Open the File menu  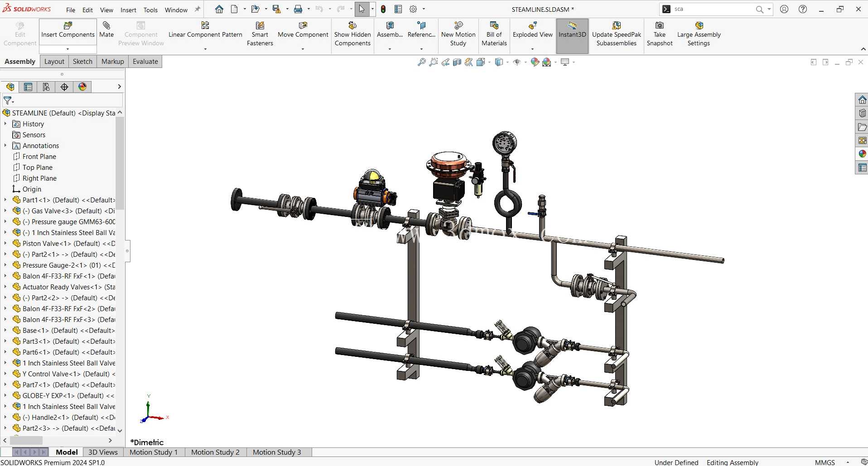click(x=71, y=10)
